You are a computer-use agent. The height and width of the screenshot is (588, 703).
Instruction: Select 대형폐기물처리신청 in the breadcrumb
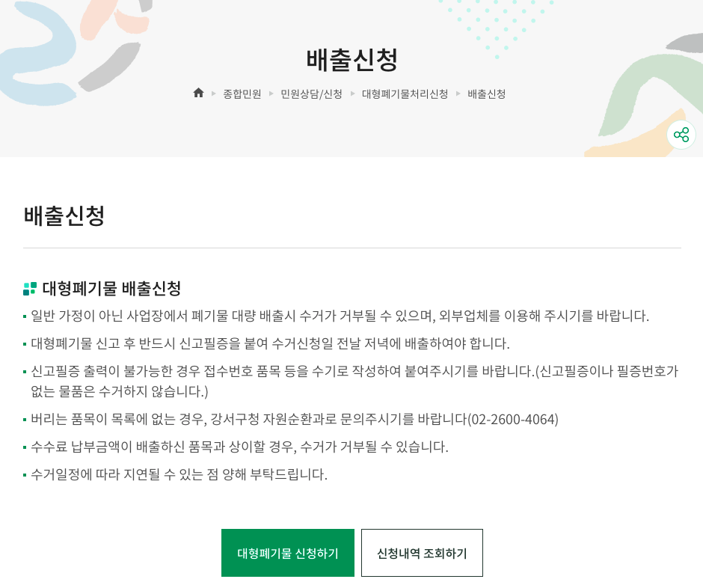405,94
